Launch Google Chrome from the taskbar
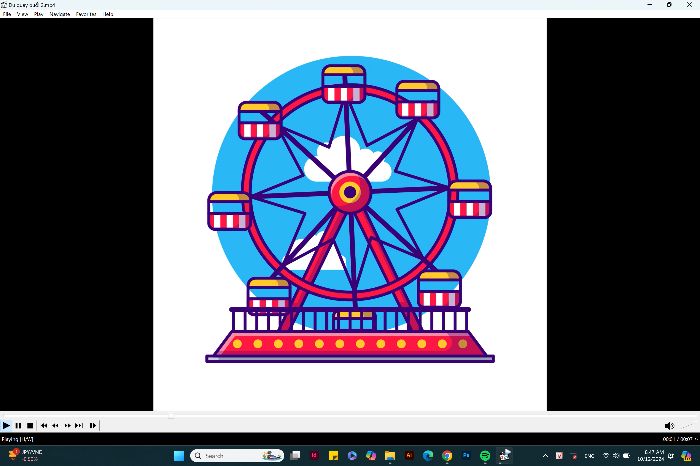The width and height of the screenshot is (700, 466). (x=447, y=456)
